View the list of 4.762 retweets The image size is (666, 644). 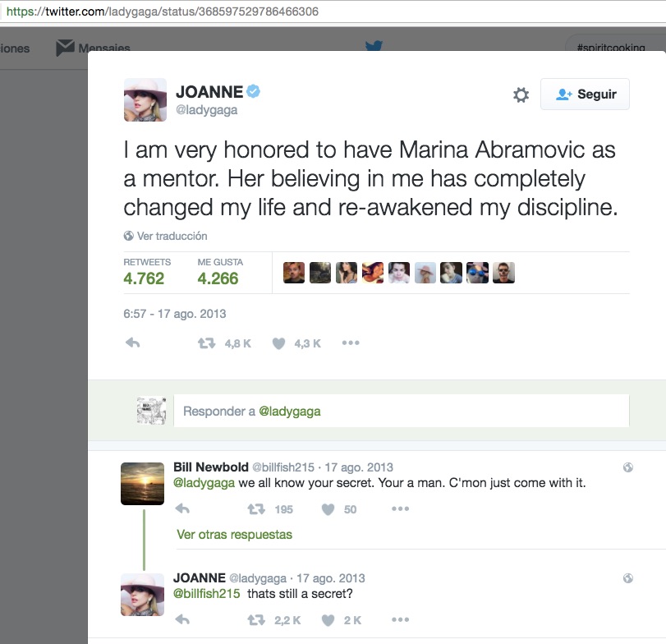click(x=145, y=278)
